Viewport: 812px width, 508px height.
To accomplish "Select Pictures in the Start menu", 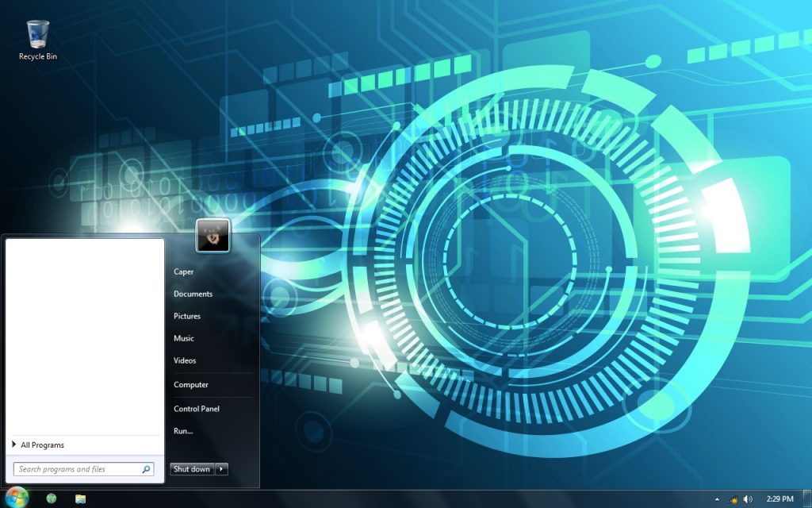I will [x=187, y=316].
